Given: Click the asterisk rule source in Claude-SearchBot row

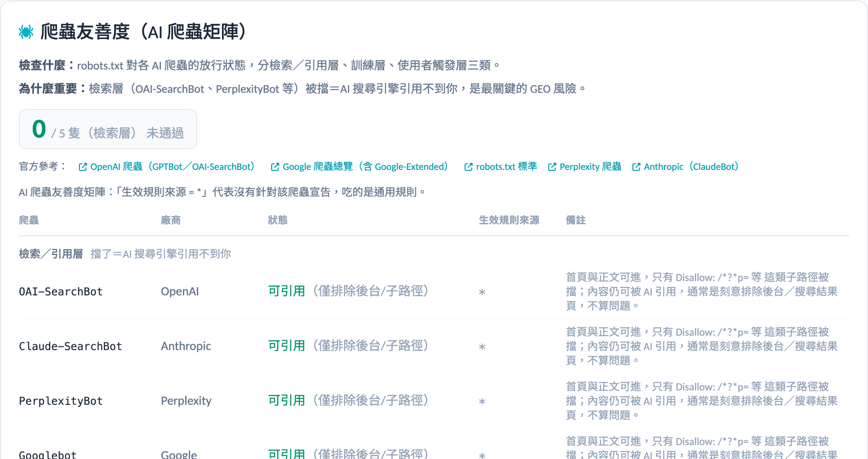Looking at the screenshot, I should 482,347.
